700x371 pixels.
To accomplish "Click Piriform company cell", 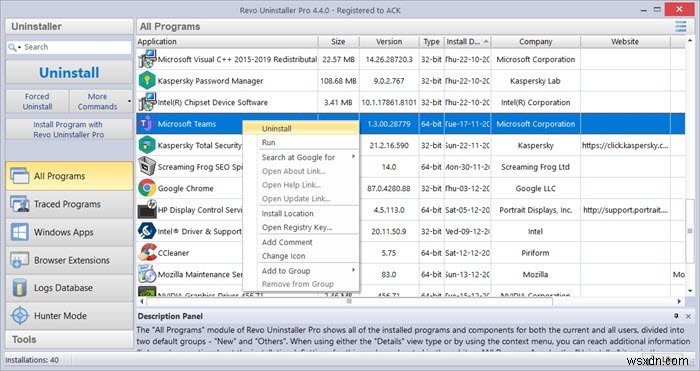I will click(535, 253).
